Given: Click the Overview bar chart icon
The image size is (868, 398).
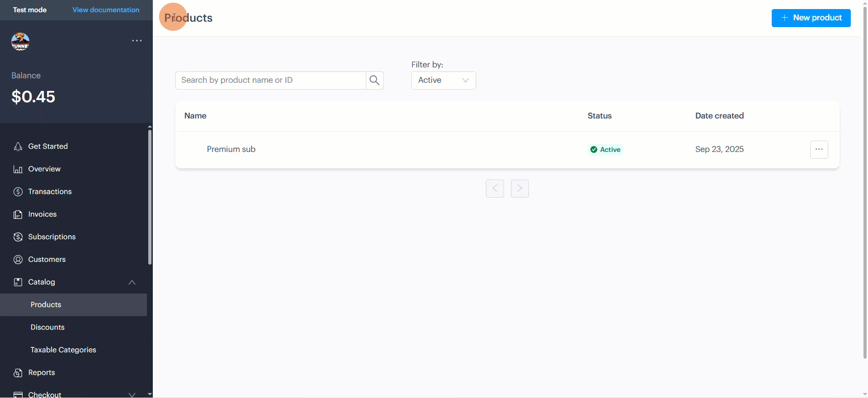Looking at the screenshot, I should click(18, 169).
